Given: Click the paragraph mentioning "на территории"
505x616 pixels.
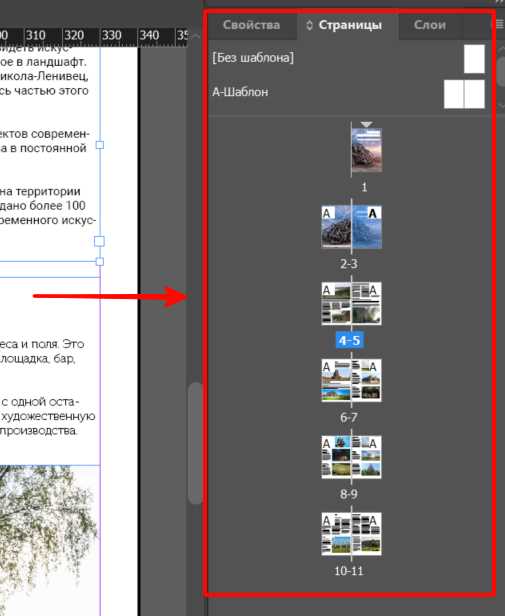Looking at the screenshot, I should [x=47, y=205].
